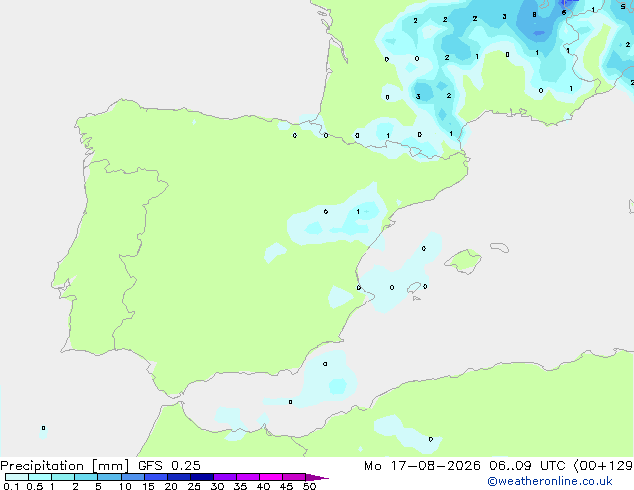The image size is (634, 490).
Task: Choose the 10–15 mm legend swatch
Action: pyautogui.click(x=132, y=477)
